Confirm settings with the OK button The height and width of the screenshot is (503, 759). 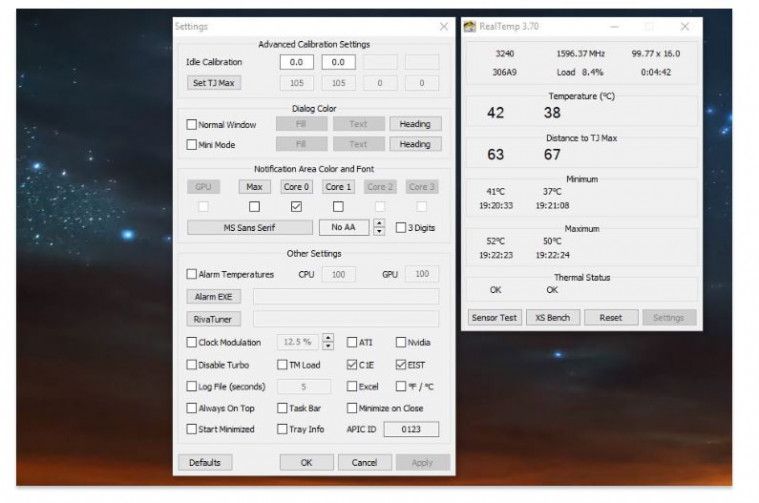point(306,463)
